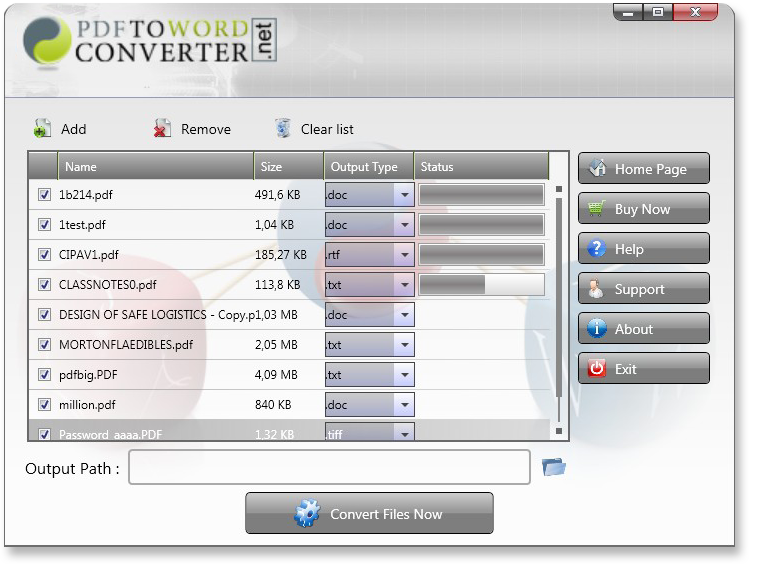Click the PDF to Word Converter logo
Screen dimensions: 760x570
[x=150, y=42]
